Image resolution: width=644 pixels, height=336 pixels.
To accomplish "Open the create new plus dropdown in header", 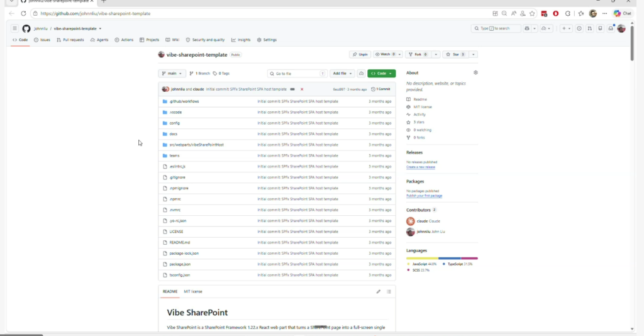I will click(566, 28).
